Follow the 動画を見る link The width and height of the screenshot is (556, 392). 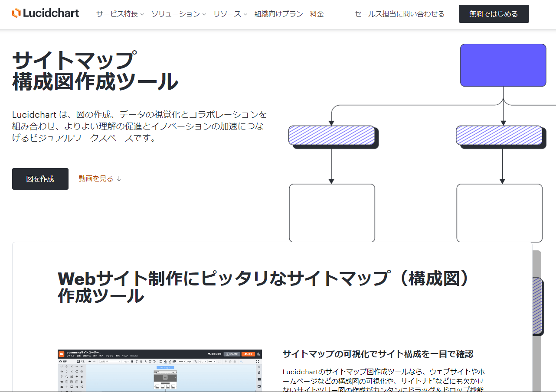pyautogui.click(x=100, y=178)
